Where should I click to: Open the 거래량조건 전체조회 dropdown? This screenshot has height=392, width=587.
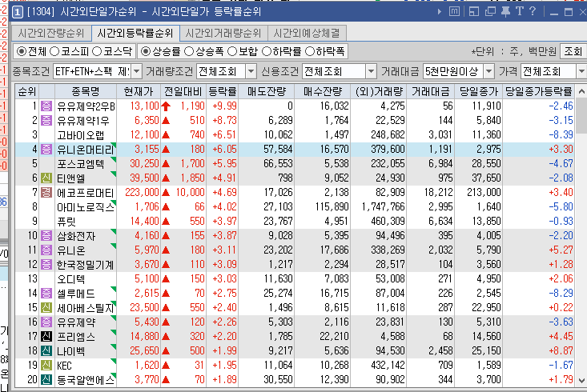pyautogui.click(x=251, y=71)
